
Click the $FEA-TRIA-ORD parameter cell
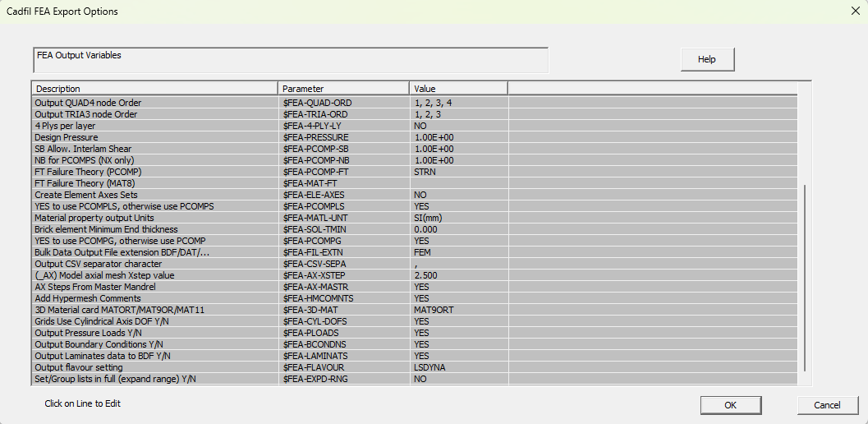[x=344, y=114]
